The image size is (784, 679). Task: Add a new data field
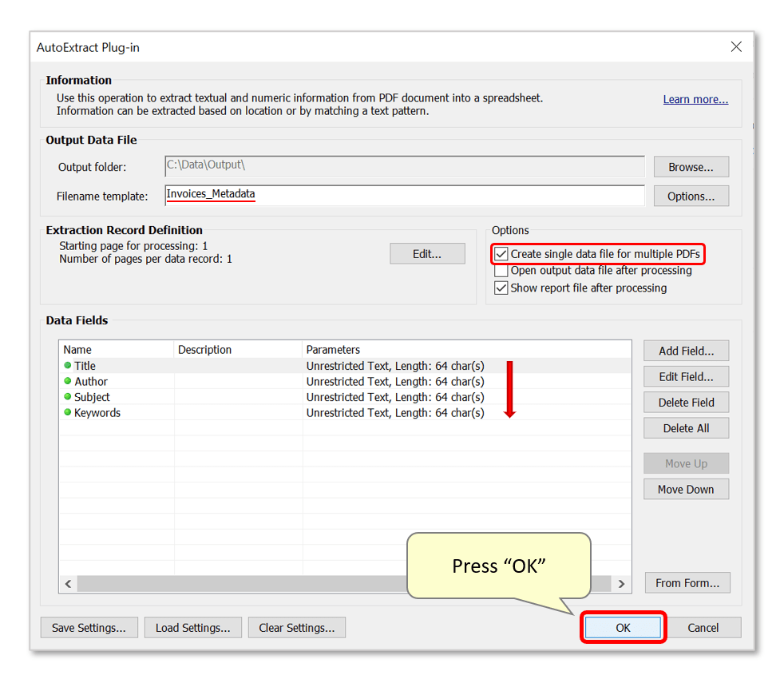pos(686,350)
